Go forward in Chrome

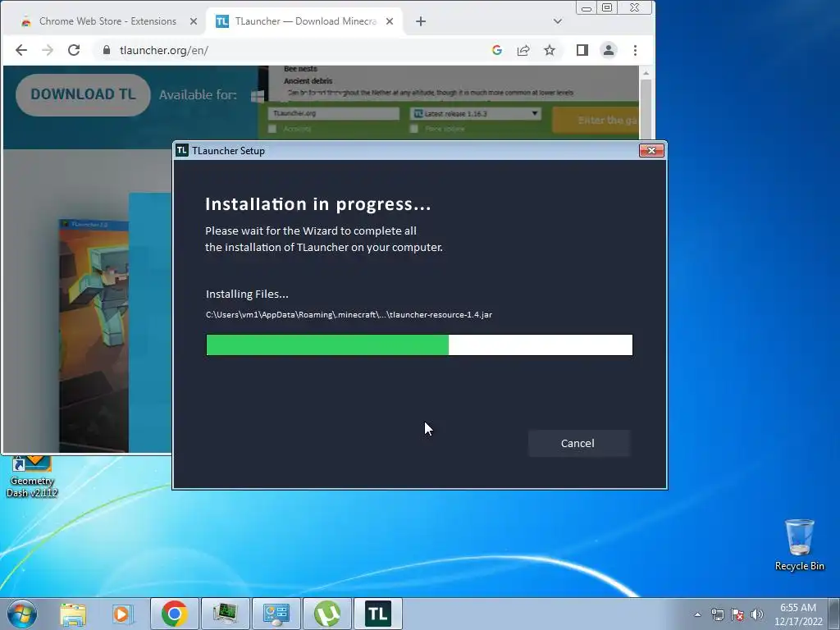tap(48, 50)
